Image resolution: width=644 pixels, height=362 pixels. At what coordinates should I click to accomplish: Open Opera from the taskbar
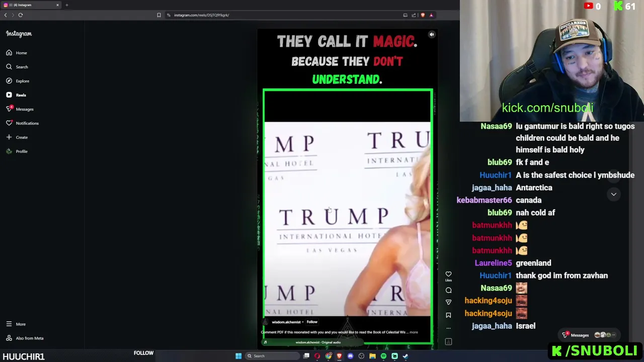tap(317, 356)
